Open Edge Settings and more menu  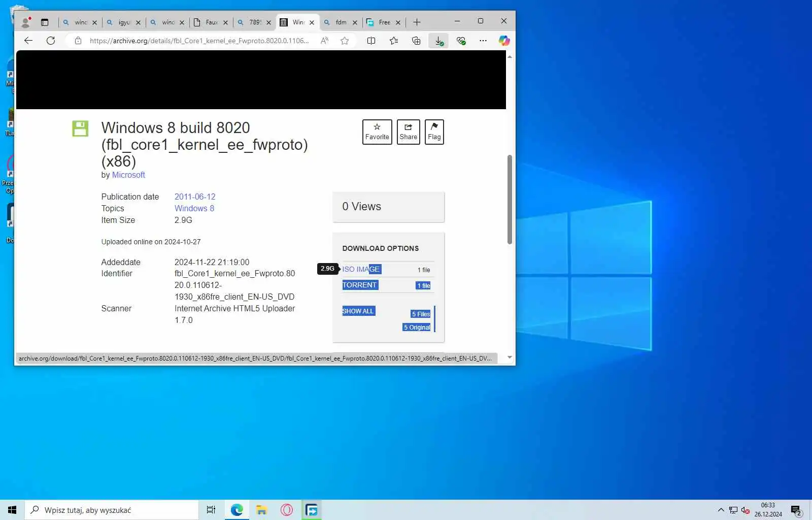pyautogui.click(x=483, y=41)
